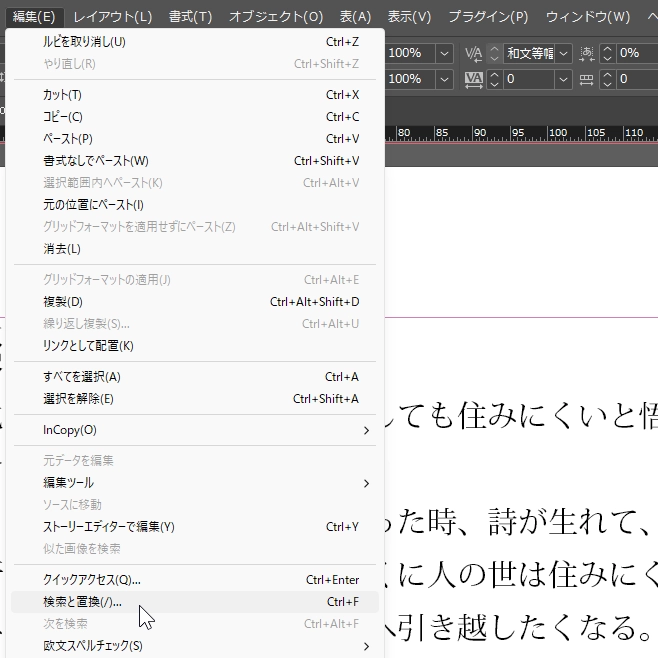Viewport: 658px width, 658px height.
Task: Click the tracking stepper arrows
Action: 494,79
